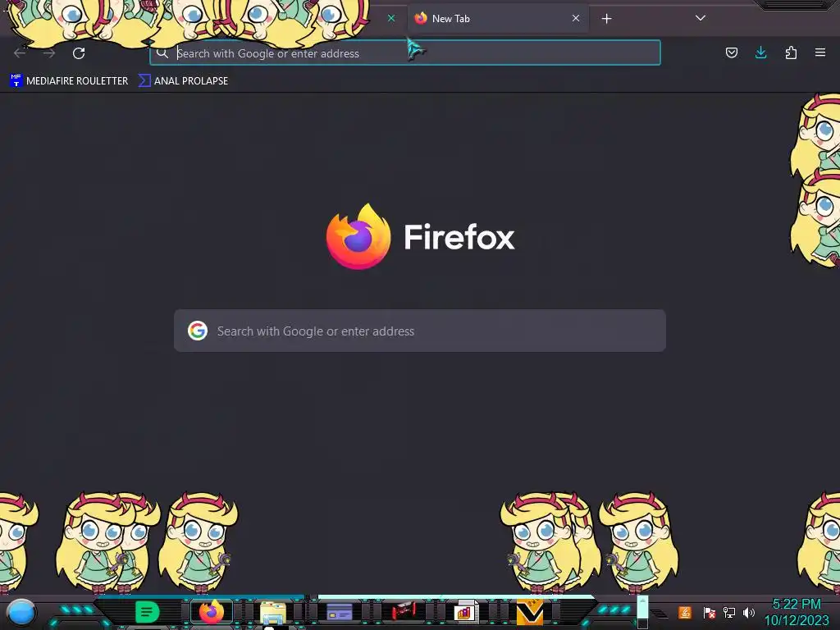Image resolution: width=840 pixels, height=630 pixels.
Task: Reload the page with the refresh icon
Action: [79, 53]
